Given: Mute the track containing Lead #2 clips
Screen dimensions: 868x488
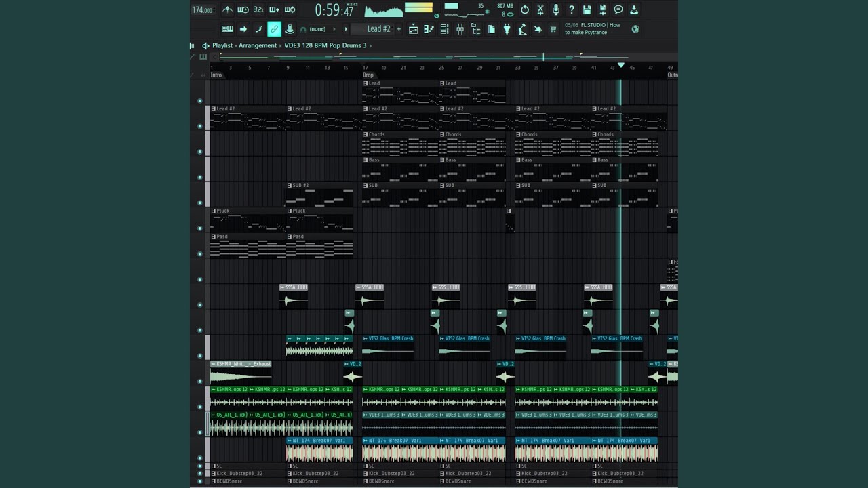Looking at the screenshot, I should click(x=199, y=127).
